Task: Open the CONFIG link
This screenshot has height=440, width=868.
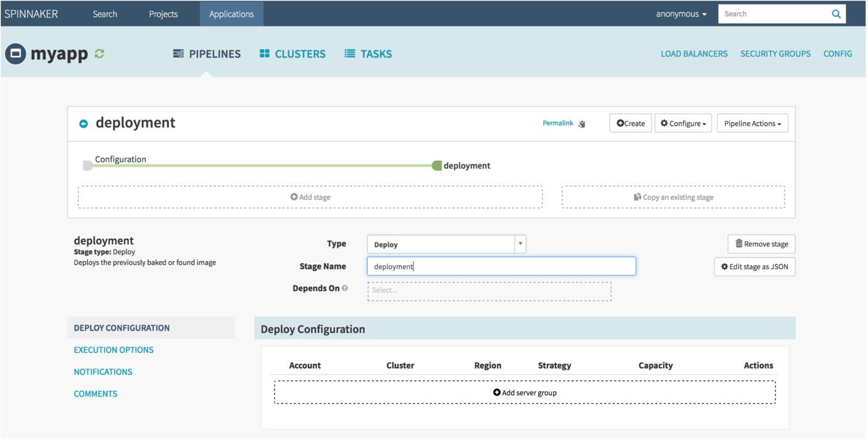Action: coord(838,54)
